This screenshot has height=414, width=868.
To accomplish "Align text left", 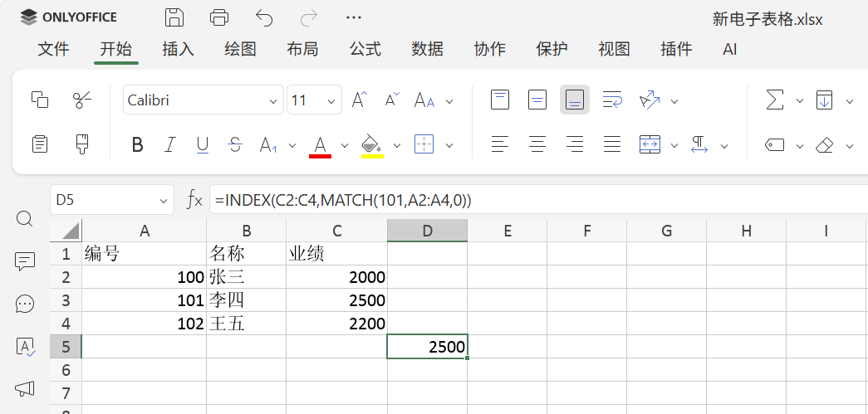I will (x=500, y=145).
